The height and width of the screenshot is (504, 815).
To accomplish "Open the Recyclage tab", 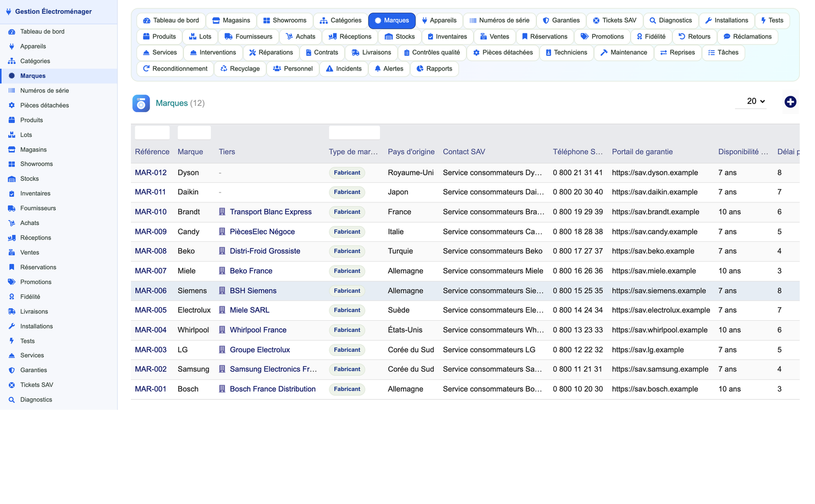I will click(x=240, y=69).
